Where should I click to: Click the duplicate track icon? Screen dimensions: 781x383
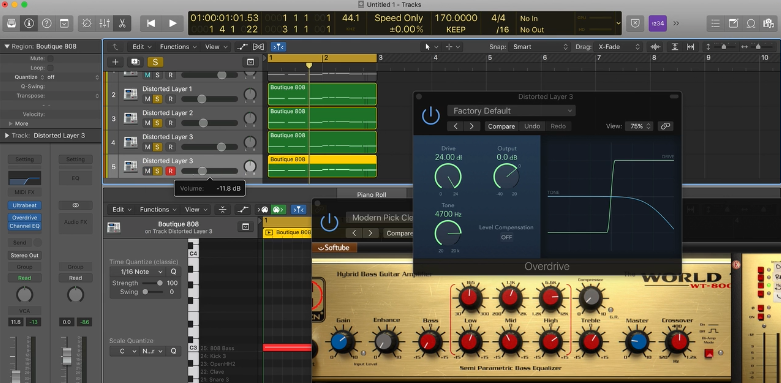pos(135,62)
